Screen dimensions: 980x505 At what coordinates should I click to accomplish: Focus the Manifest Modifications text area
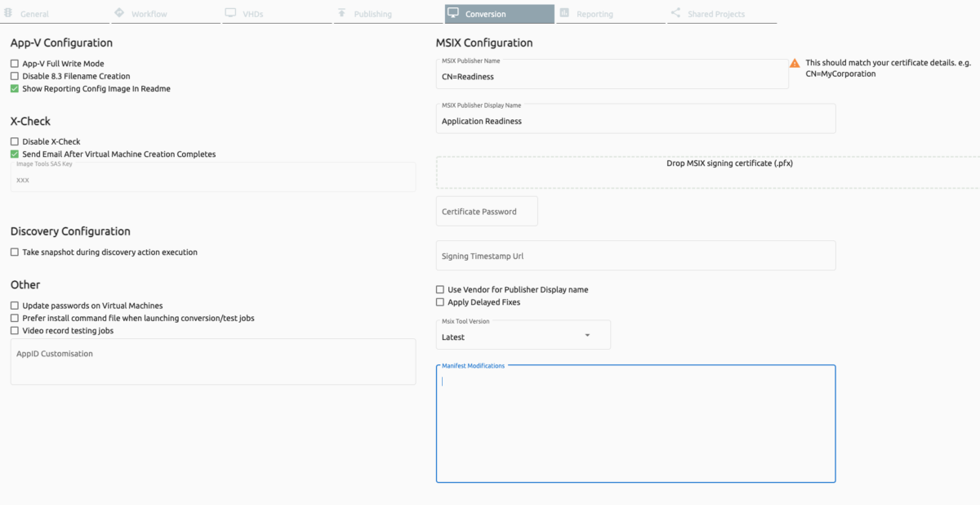tap(636, 424)
